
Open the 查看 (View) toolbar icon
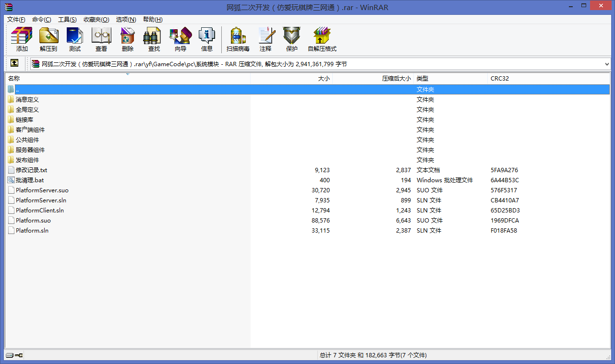click(x=101, y=39)
